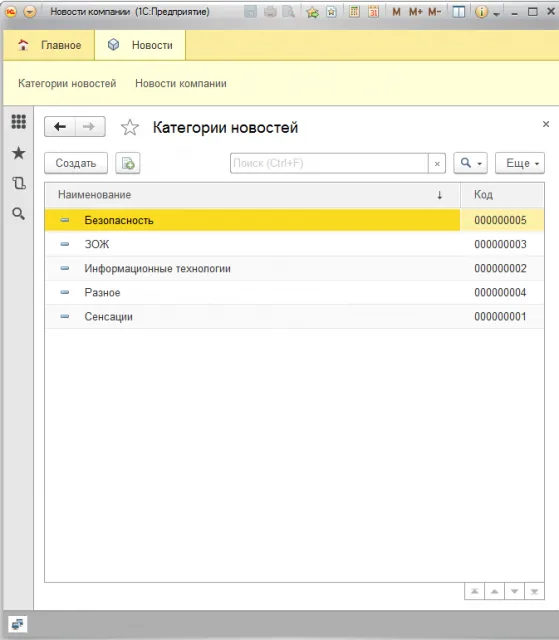Viewport: 559px width, 640px height.
Task: Move down one page arrow button
Action: 515,591
